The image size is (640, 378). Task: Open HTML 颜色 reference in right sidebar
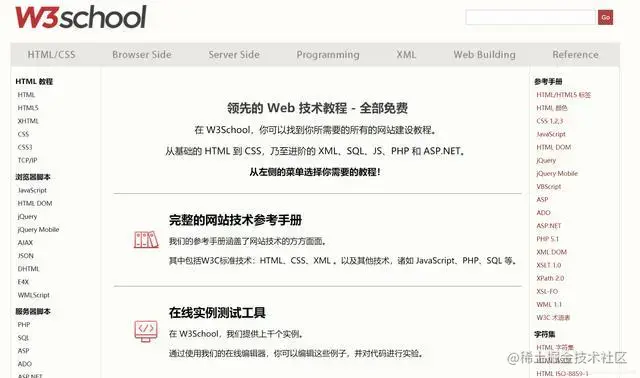click(552, 108)
